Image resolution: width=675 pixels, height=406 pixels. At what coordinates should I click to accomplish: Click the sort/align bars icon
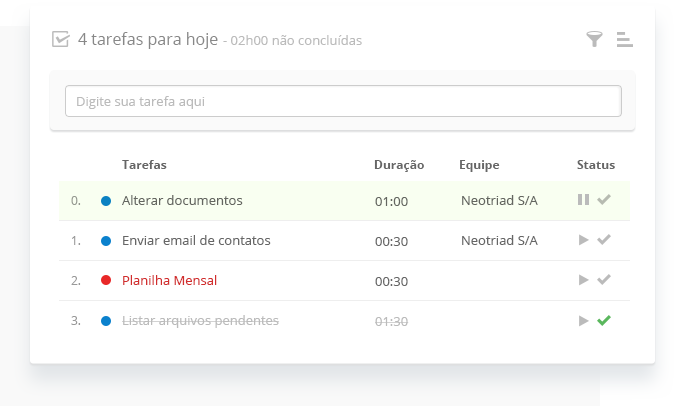click(625, 39)
